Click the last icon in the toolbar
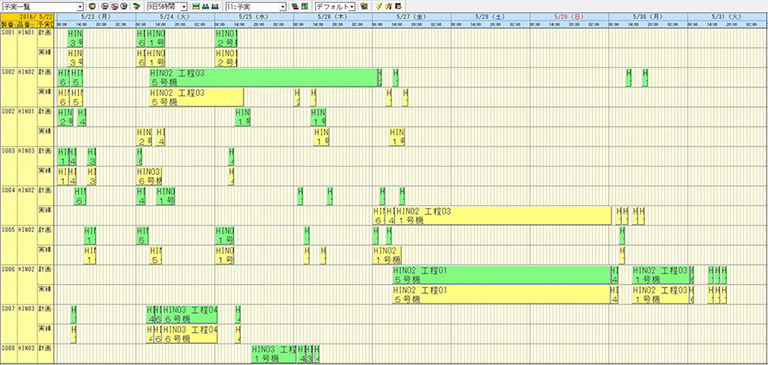This screenshot has height=365, width=768. click(398, 7)
